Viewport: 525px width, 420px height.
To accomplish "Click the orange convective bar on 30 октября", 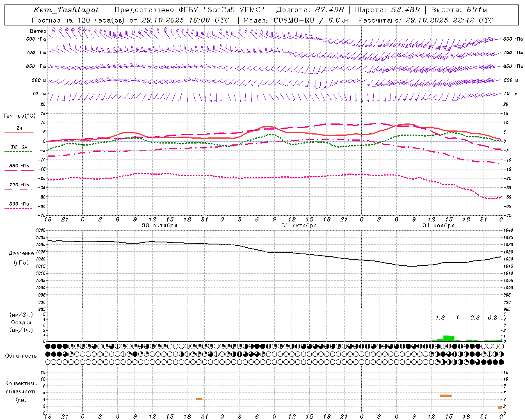I will [x=199, y=399].
